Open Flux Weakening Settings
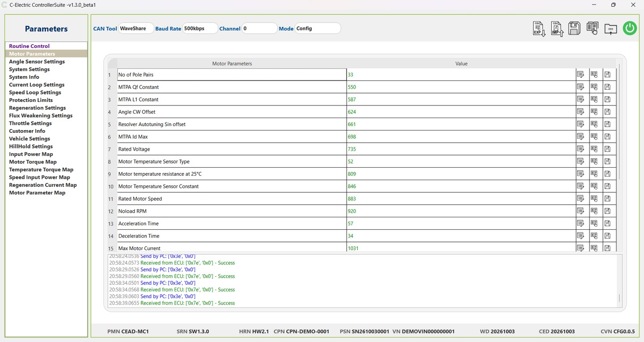Screen dimensions: 644x342 41,116
